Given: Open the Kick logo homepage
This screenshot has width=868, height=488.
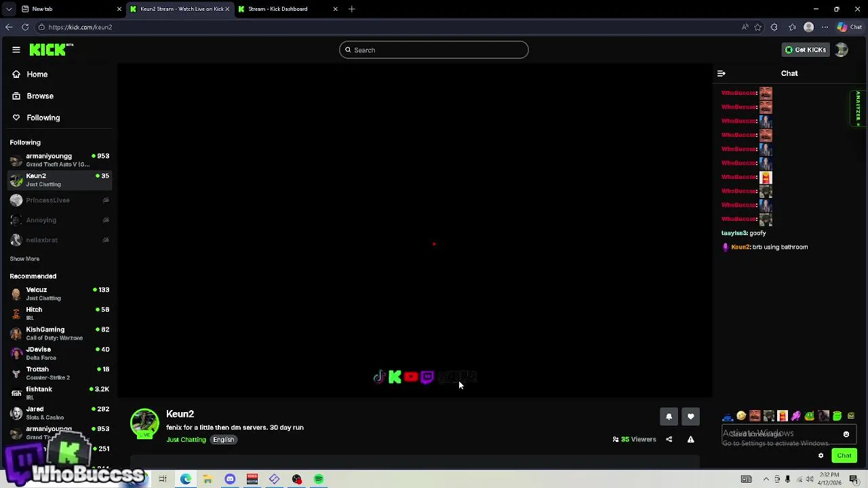Looking at the screenshot, I should click(x=50, y=49).
